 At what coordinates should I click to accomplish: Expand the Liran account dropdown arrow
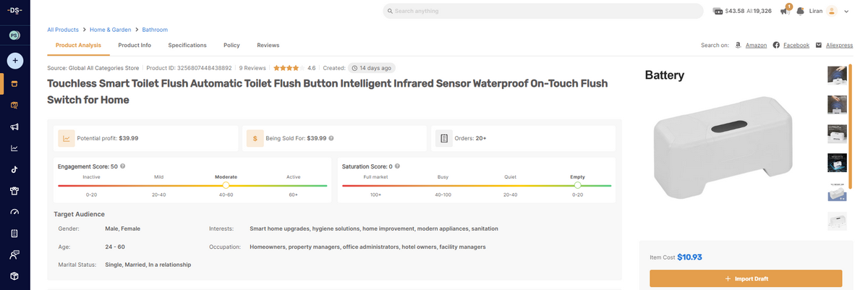(x=846, y=12)
